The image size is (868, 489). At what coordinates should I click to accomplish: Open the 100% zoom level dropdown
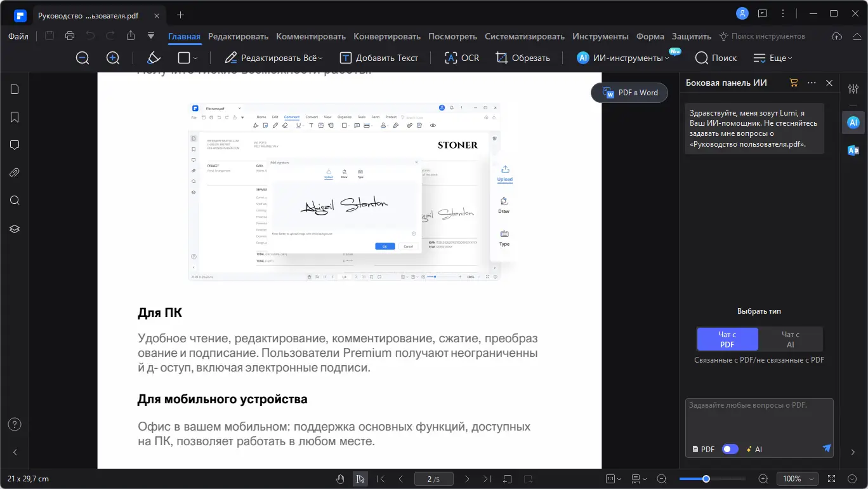[x=798, y=478]
